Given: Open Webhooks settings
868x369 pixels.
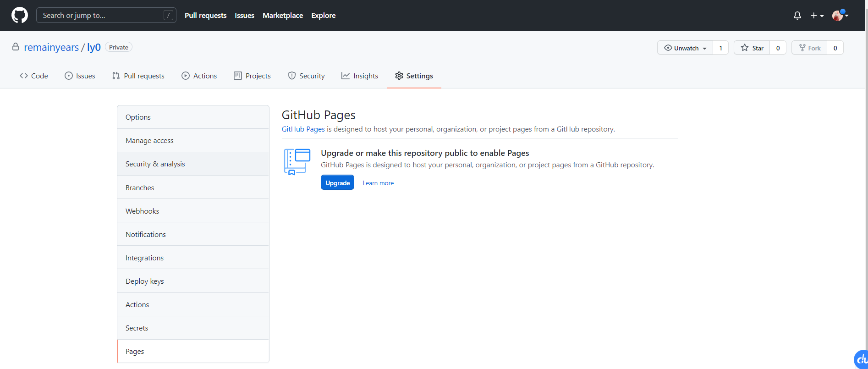Looking at the screenshot, I should (x=193, y=211).
